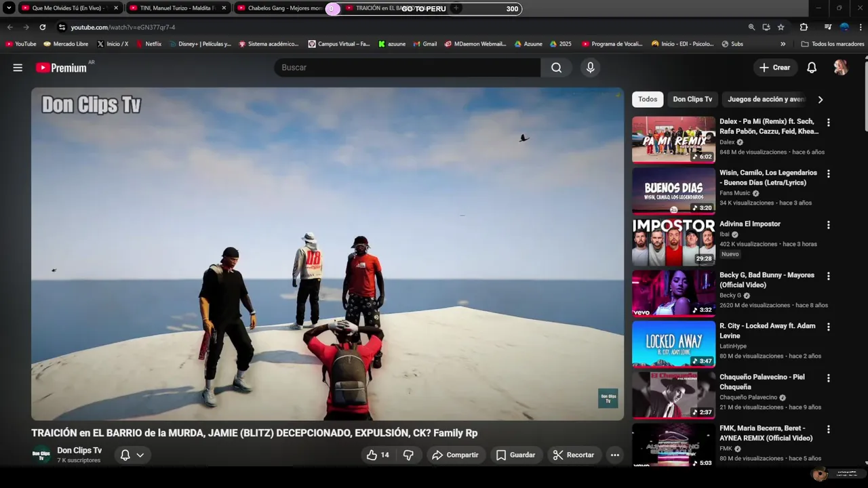Select the Todos filter chip

click(648, 99)
